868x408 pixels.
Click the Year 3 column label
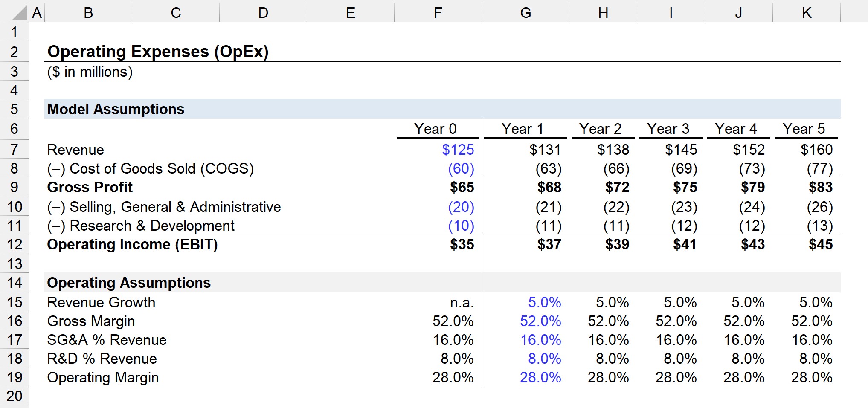(668, 129)
